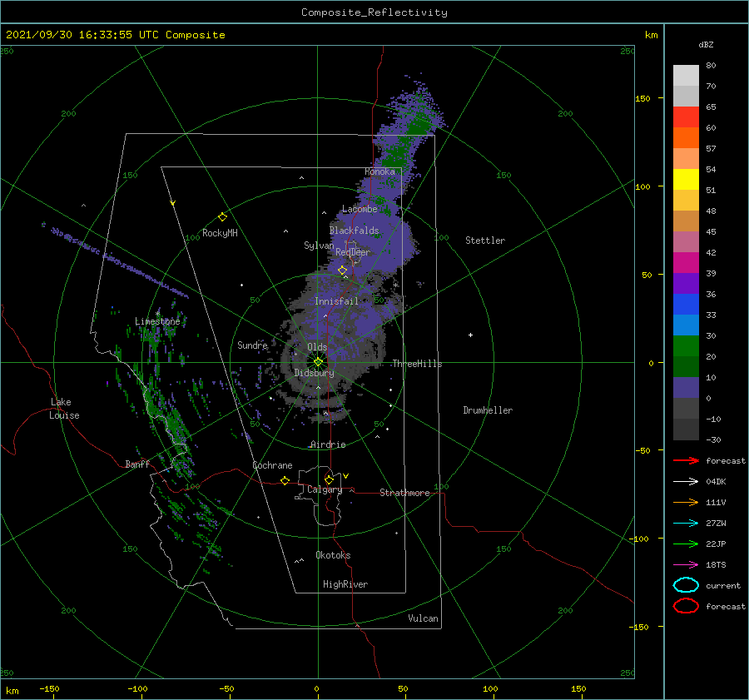Click the RedDeer city label
The image size is (749, 700).
coord(353,252)
